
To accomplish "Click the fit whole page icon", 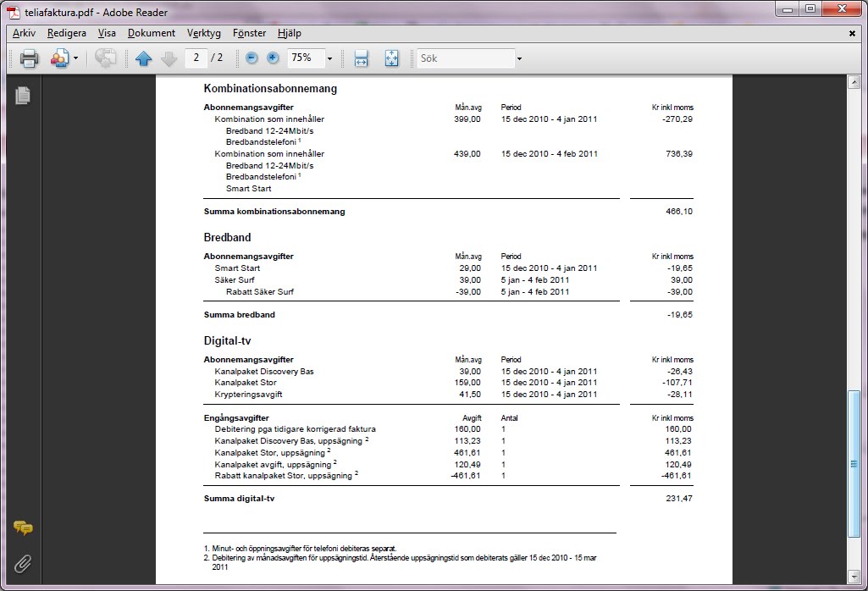I will click(391, 58).
